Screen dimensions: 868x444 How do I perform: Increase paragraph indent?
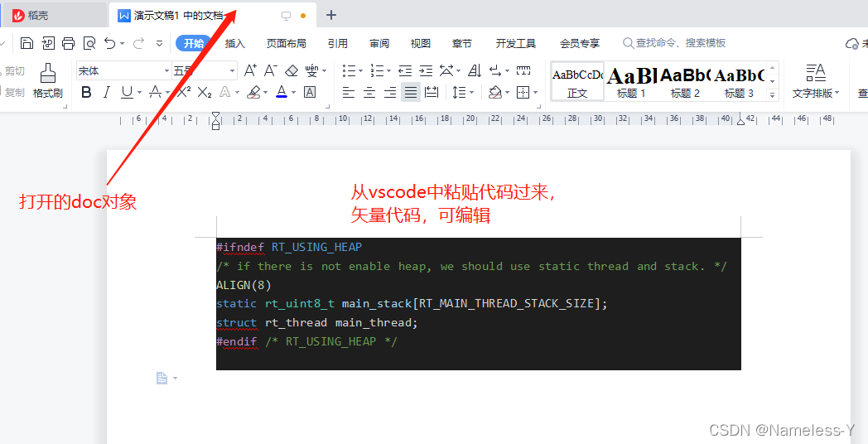click(426, 70)
